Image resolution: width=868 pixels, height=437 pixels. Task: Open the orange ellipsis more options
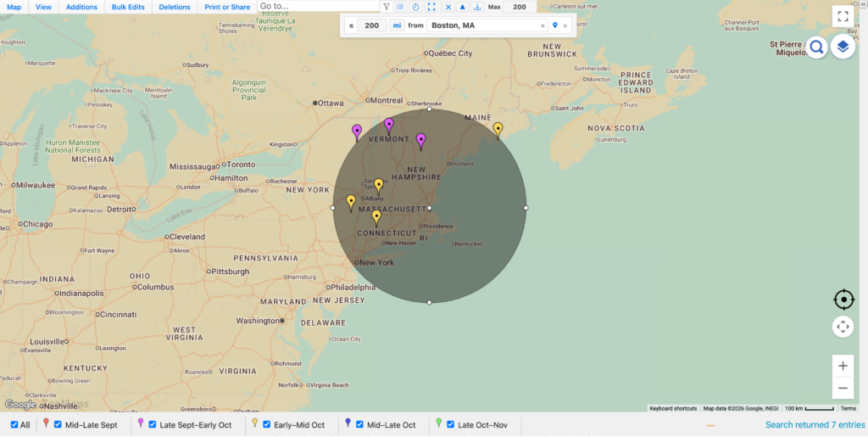click(x=711, y=425)
